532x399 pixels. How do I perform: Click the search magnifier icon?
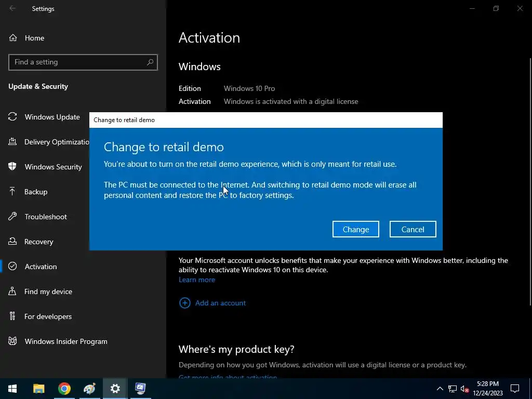tap(150, 62)
